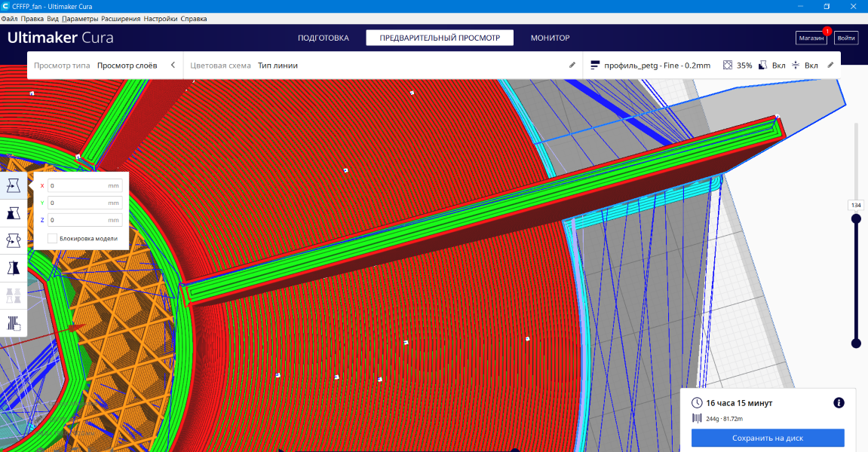This screenshot has height=452, width=868.
Task: Select the Mirror tool
Action: (x=14, y=268)
